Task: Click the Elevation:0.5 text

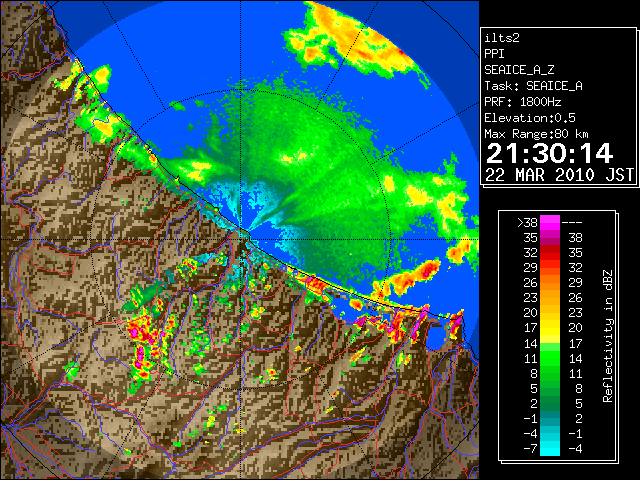Action: tap(530, 118)
